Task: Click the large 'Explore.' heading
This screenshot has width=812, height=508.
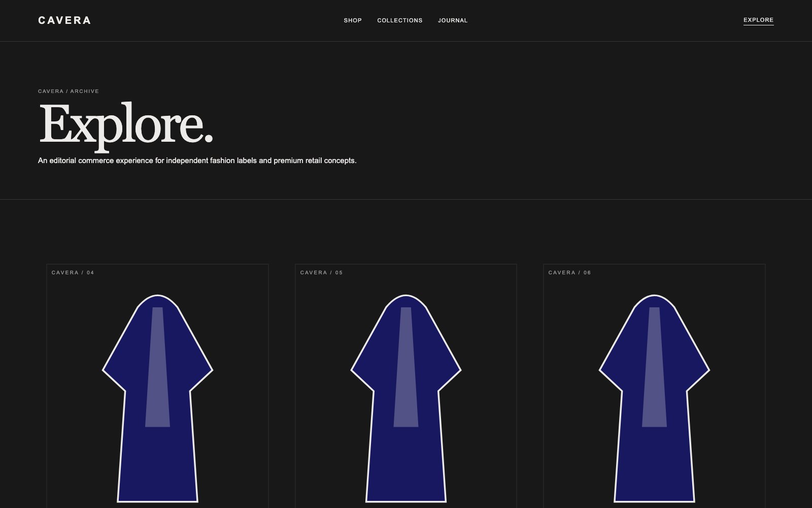Action: point(126,126)
